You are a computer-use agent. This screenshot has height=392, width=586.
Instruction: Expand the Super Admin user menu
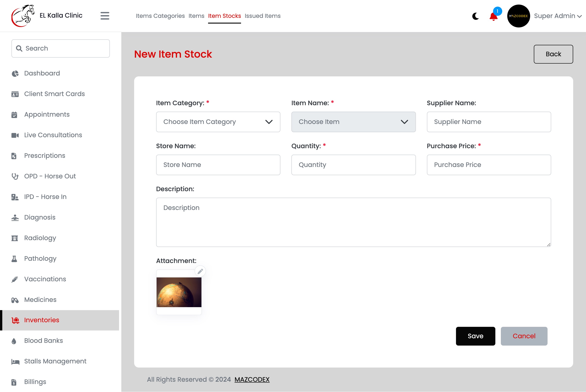point(557,16)
